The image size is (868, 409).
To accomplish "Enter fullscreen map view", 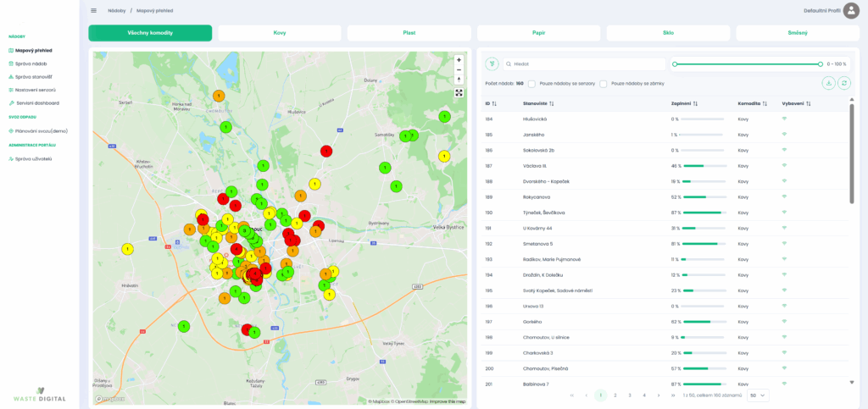I will pyautogui.click(x=459, y=93).
